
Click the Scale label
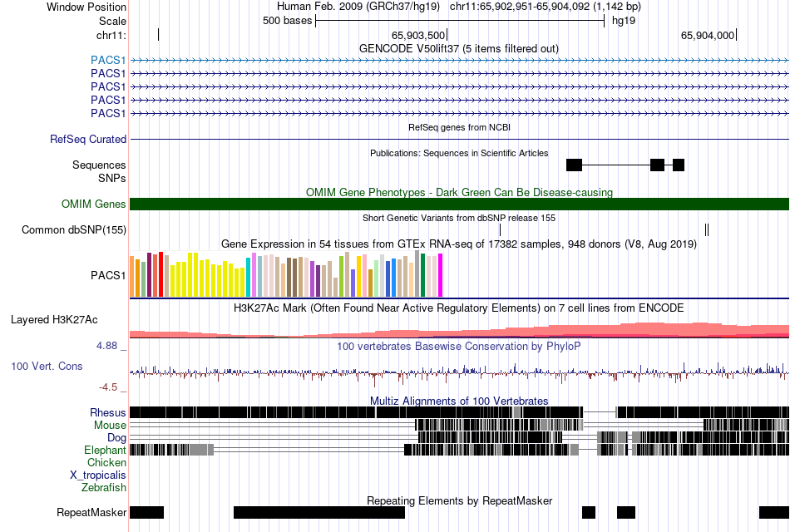tap(112, 21)
